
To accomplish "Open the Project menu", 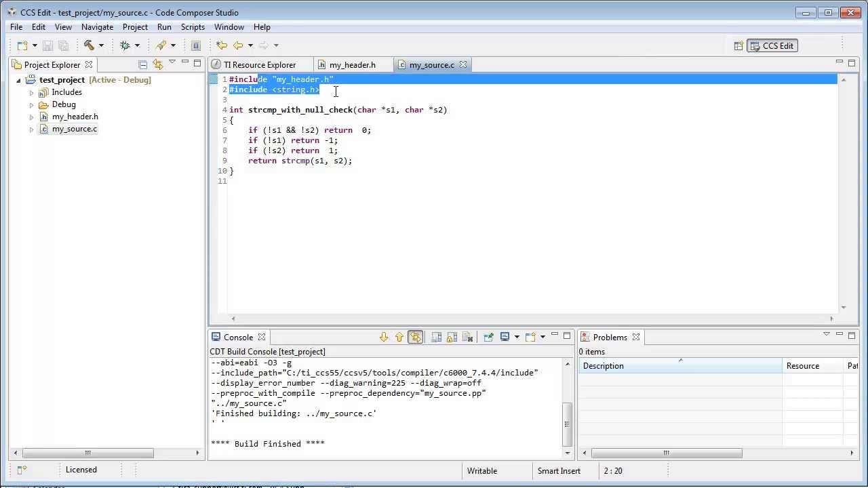I will pyautogui.click(x=135, y=27).
